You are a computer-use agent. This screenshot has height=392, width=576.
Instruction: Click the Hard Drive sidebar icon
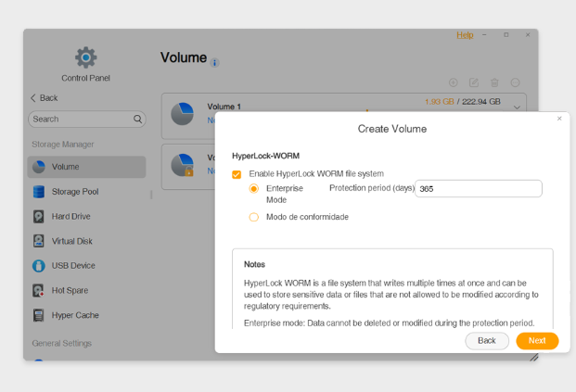coord(39,217)
